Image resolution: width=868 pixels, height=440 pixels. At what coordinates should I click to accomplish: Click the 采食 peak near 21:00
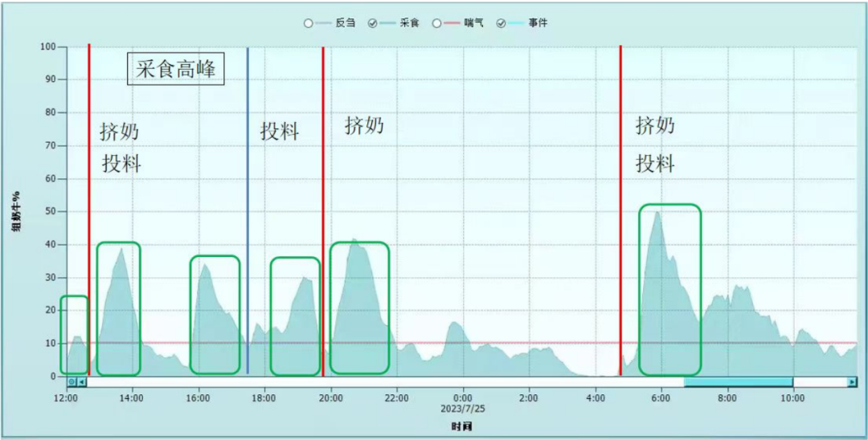point(354,240)
